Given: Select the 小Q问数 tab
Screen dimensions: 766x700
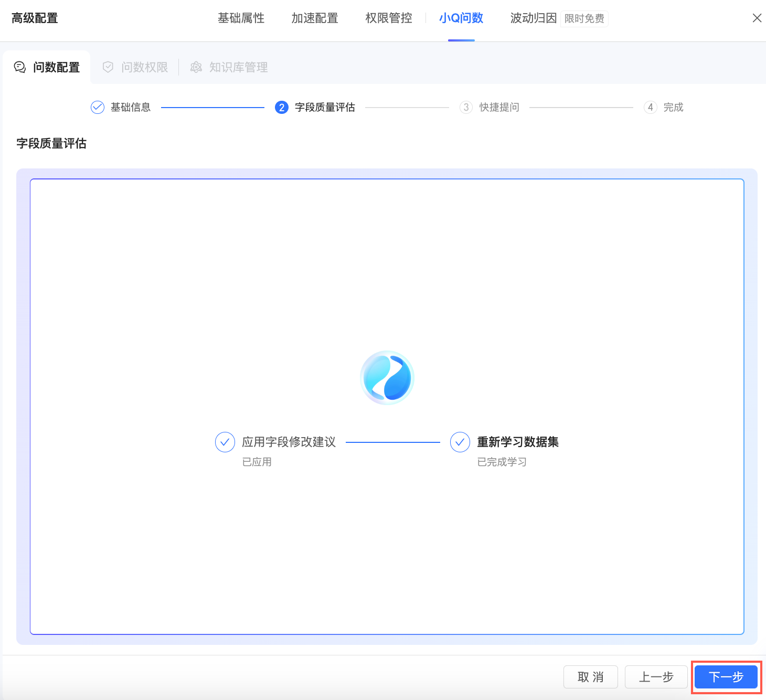Looking at the screenshot, I should point(461,18).
